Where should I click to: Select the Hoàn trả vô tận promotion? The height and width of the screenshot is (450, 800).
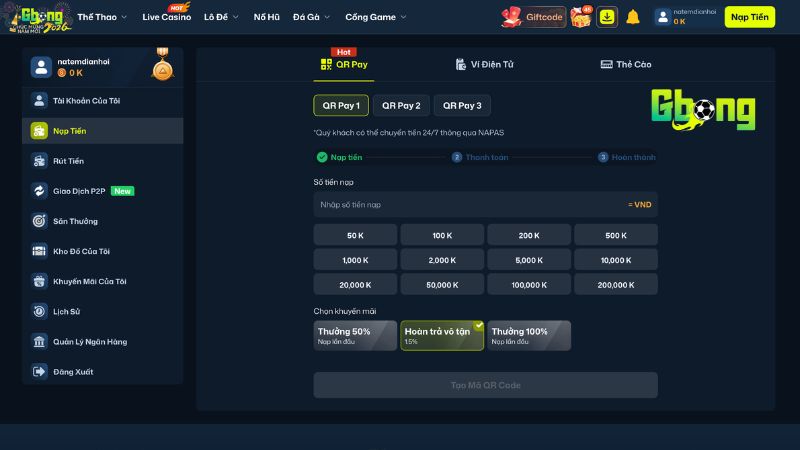pos(442,336)
